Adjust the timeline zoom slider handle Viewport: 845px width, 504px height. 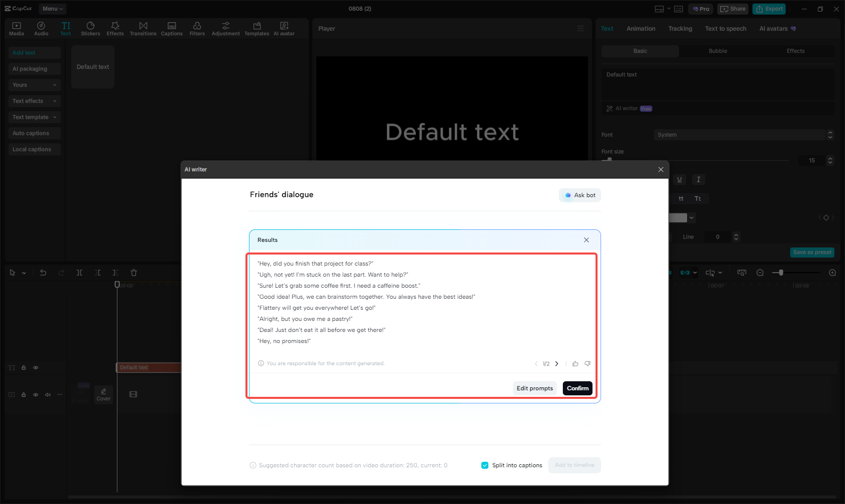point(781,273)
